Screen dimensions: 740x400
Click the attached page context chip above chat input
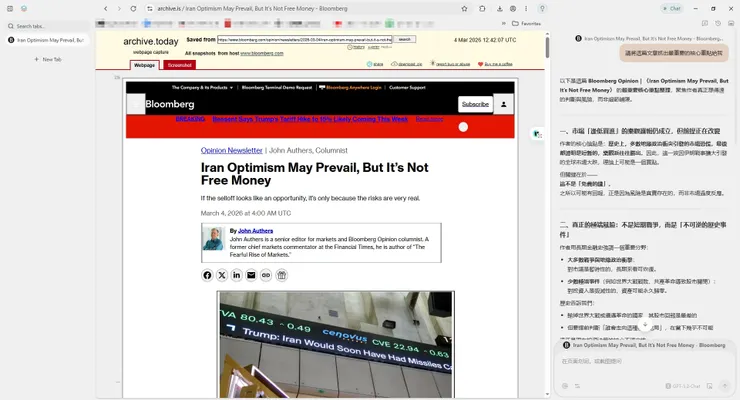tap(644, 345)
